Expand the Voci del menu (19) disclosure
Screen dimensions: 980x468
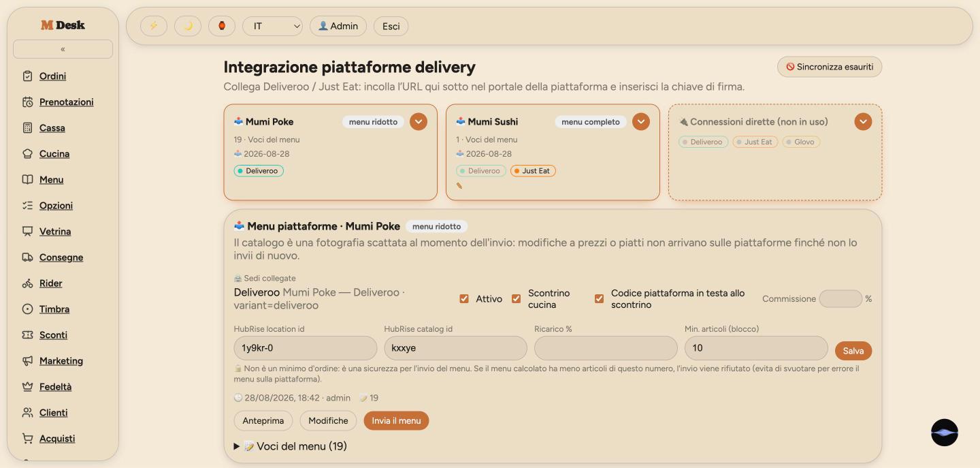pyautogui.click(x=291, y=446)
